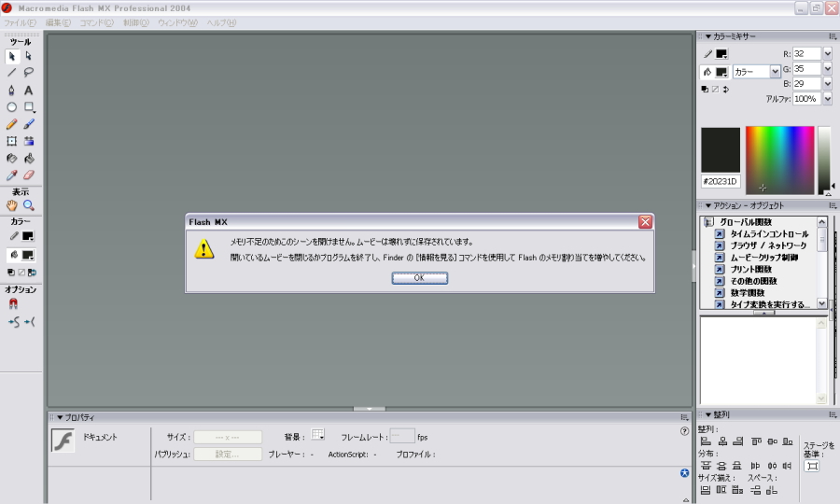The image size is (840, 504).
Task: Click the document サイズ button
Action: pos(228,437)
